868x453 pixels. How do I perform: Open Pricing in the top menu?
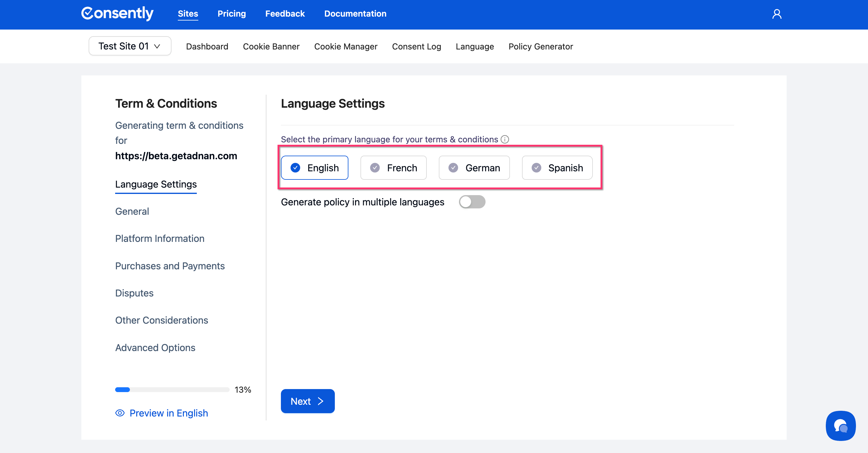pos(231,14)
